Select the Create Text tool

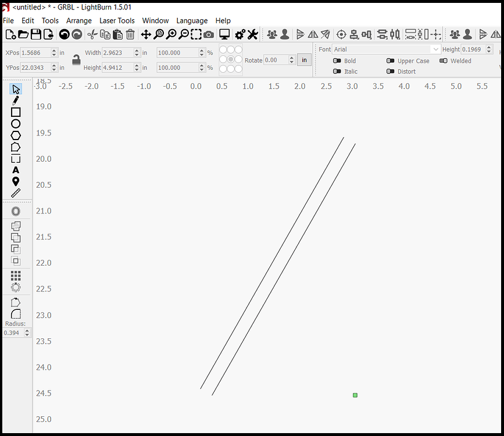point(16,170)
